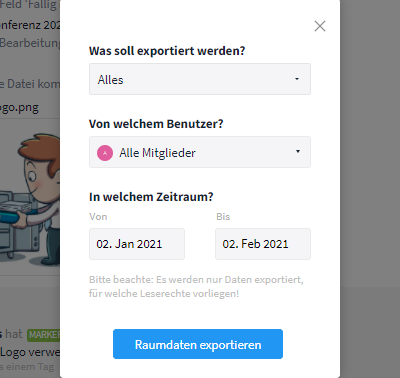The image size is (400, 378).
Task: Click the green MARKER tag label
Action: coord(44,334)
